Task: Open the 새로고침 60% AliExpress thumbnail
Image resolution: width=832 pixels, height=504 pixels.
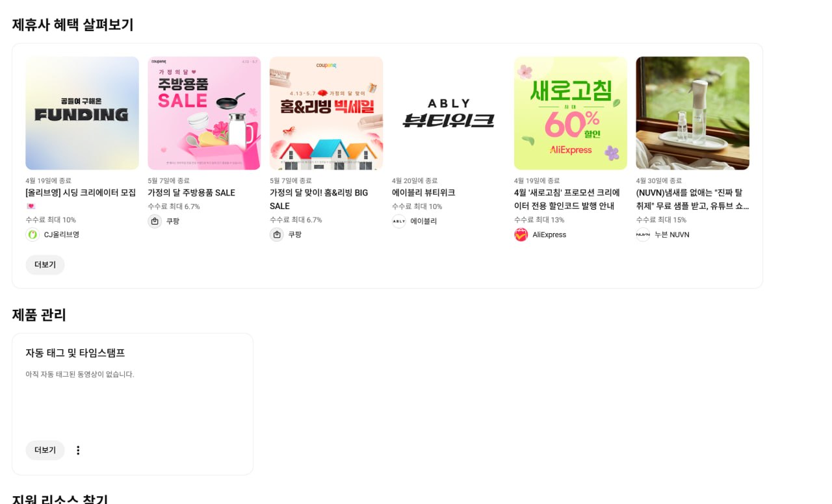Action: pos(571,113)
